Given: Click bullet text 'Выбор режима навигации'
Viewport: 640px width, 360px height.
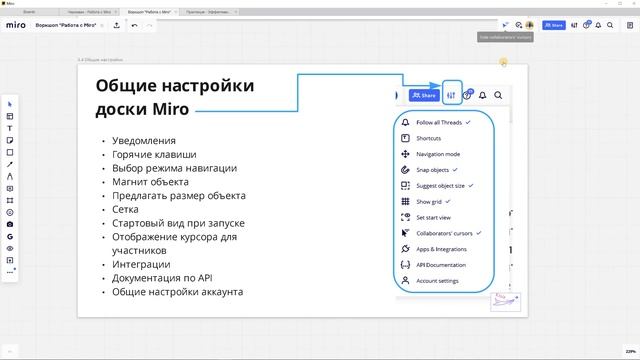Looking at the screenshot, I should coord(175,168).
